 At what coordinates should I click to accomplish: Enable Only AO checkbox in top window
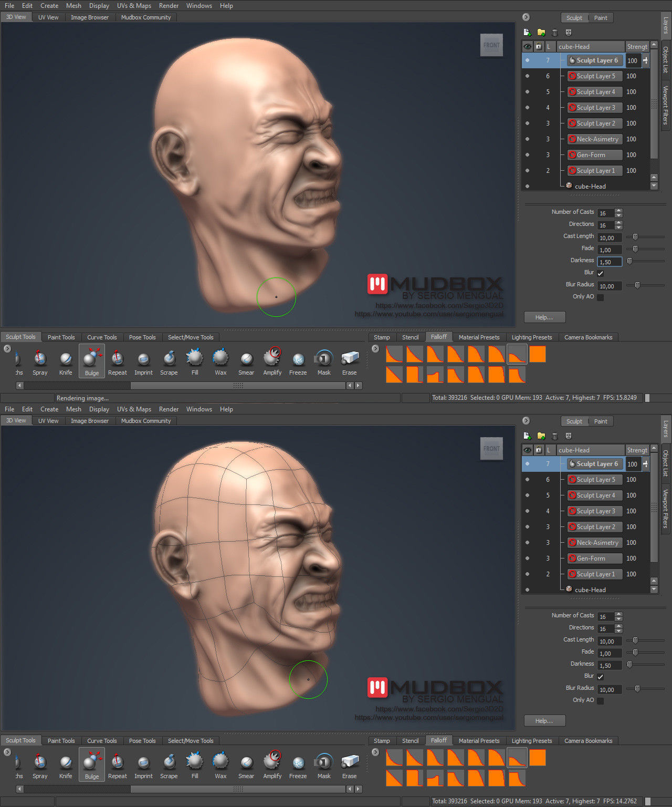600,297
